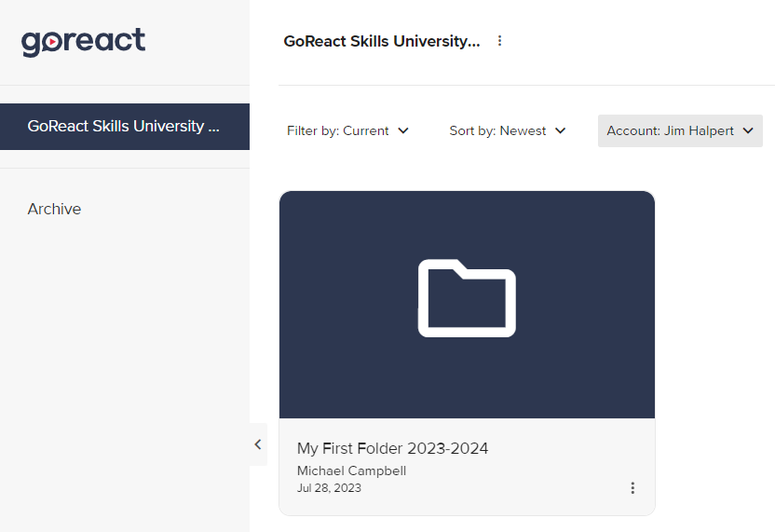Collapse the sidebar with the left chevron
Viewport: 775px width, 532px height.
258,444
